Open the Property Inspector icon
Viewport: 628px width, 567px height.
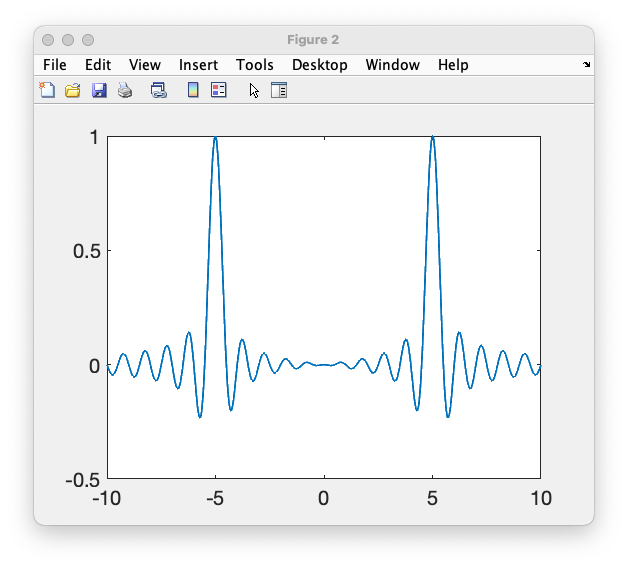279,90
